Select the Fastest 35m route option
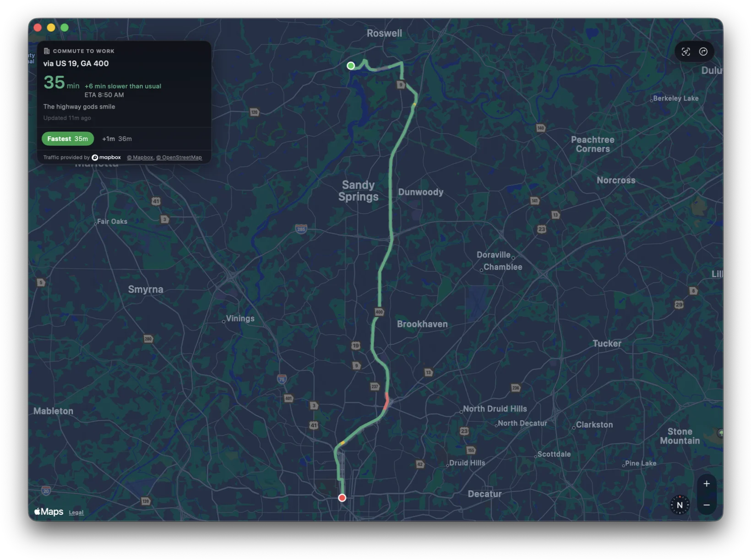 [68, 139]
